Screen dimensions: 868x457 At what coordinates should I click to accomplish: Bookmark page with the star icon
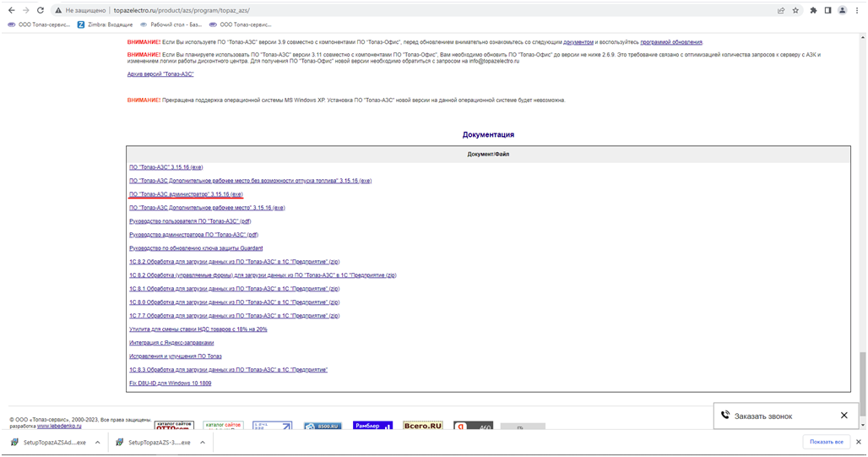[x=795, y=10]
